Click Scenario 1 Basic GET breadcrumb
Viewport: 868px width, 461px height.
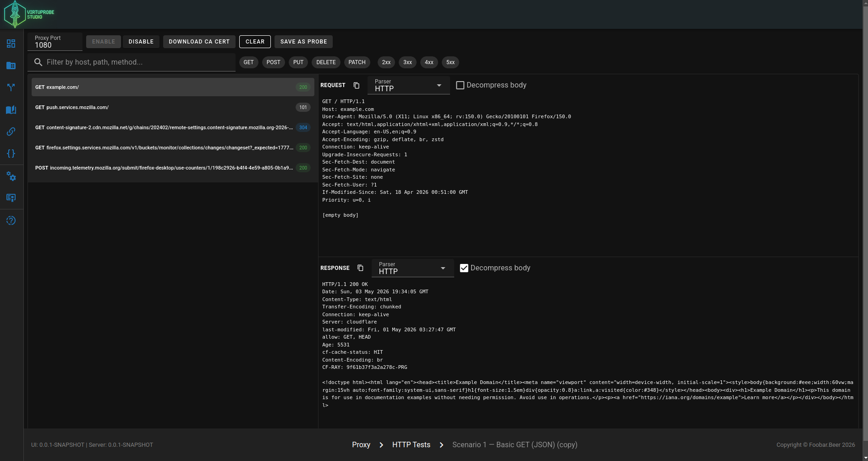515,445
